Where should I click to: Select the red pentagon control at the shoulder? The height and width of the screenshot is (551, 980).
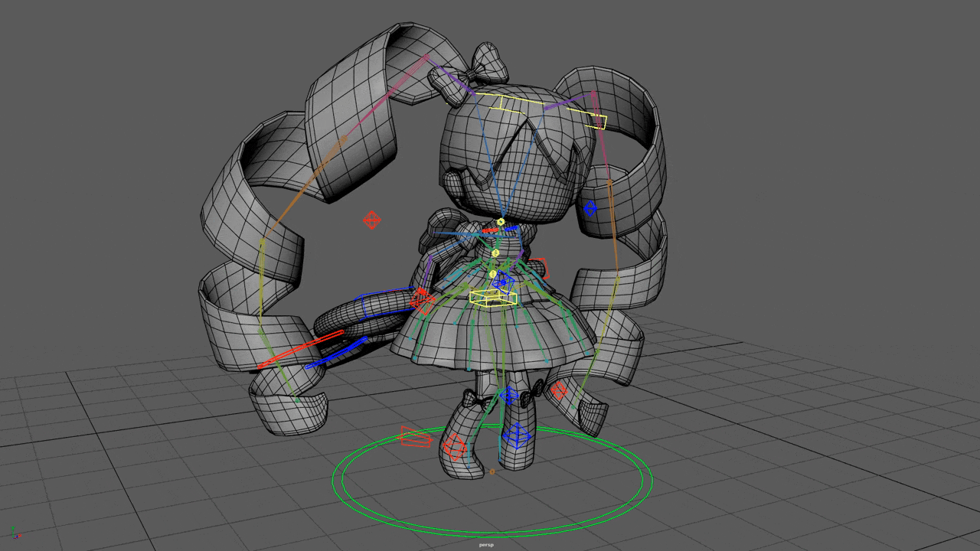(x=541, y=269)
